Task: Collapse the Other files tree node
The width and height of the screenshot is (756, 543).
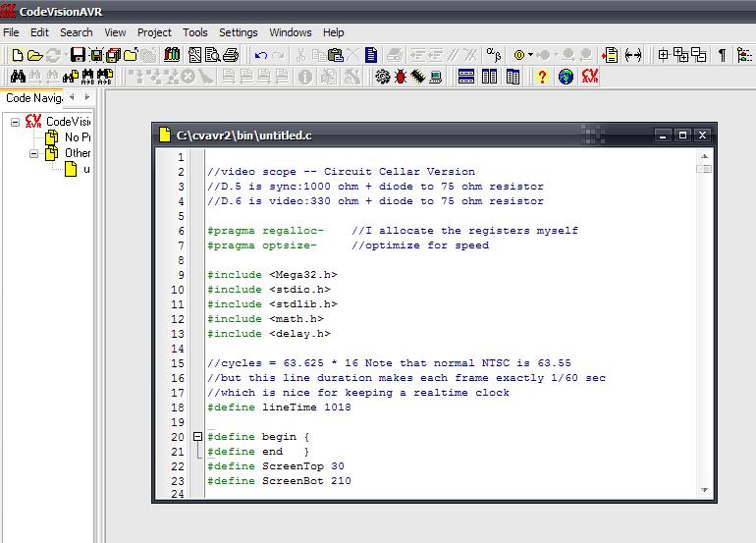Action: point(33,154)
